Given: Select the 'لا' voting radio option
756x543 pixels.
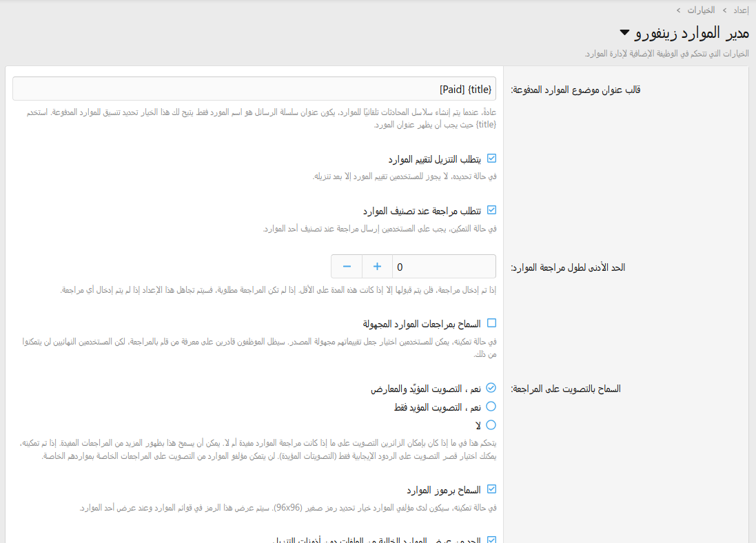Looking at the screenshot, I should coord(491,425).
